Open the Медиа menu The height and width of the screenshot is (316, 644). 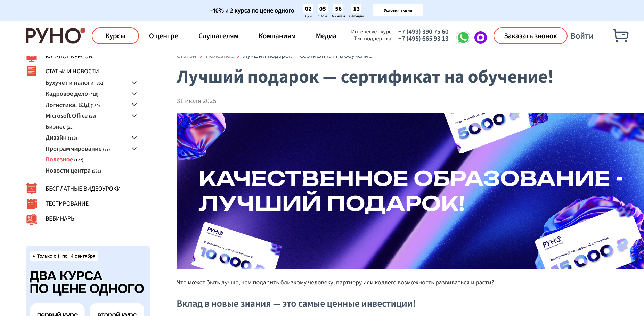tap(326, 36)
